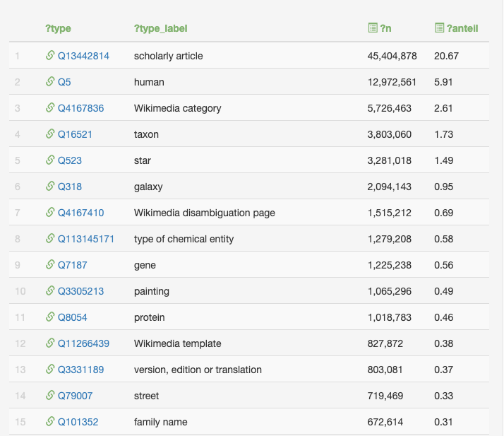Open the Q101352 family name link
The image size is (504, 436).
(x=78, y=422)
